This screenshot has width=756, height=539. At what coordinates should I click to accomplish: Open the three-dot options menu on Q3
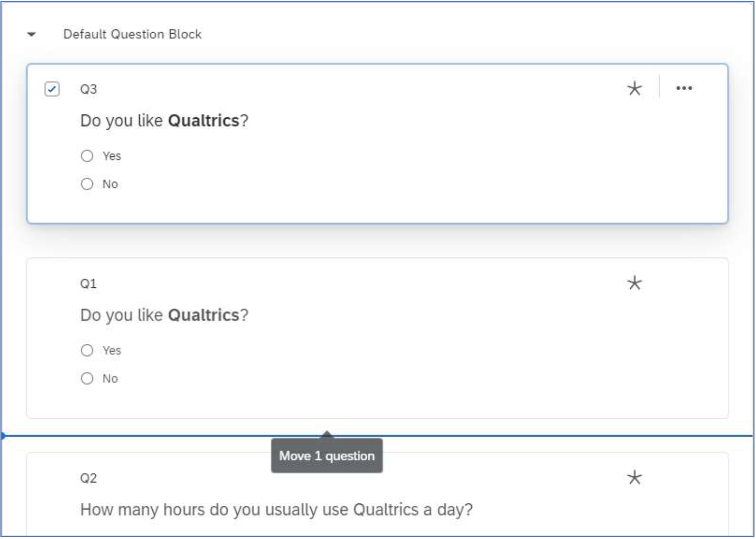point(684,88)
